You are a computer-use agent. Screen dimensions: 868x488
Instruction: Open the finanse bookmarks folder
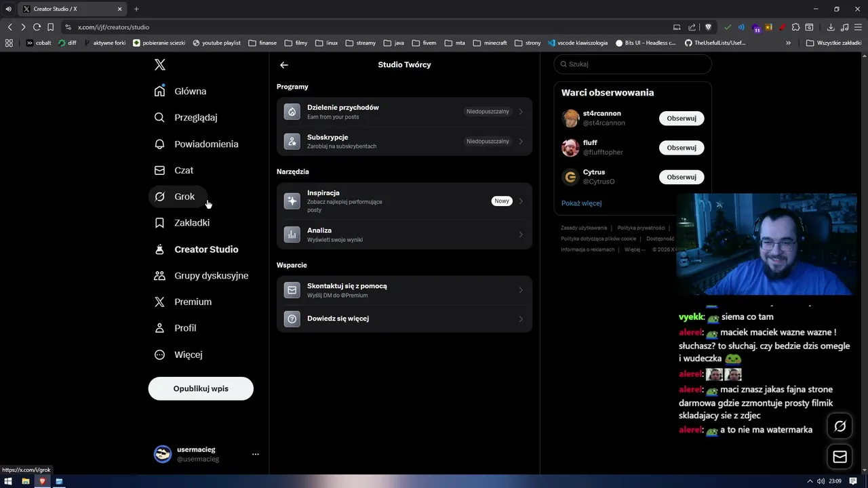tap(262, 43)
